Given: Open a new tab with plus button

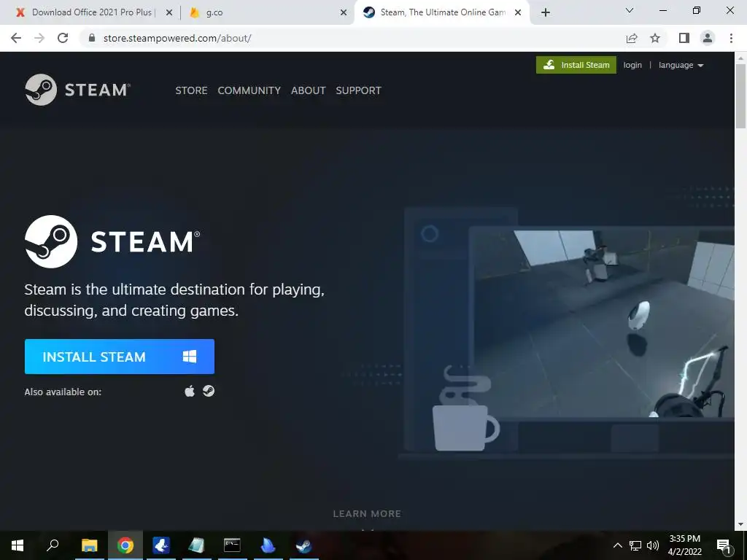Looking at the screenshot, I should (x=546, y=13).
